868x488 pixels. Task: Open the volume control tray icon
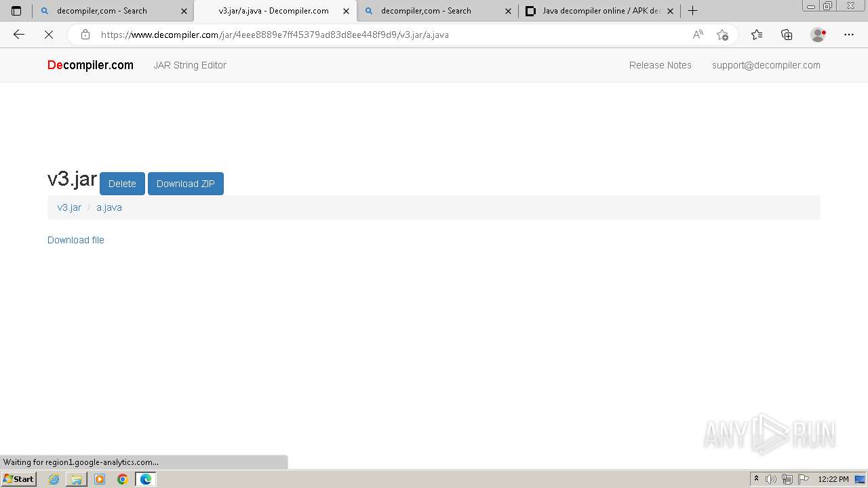[771, 479]
